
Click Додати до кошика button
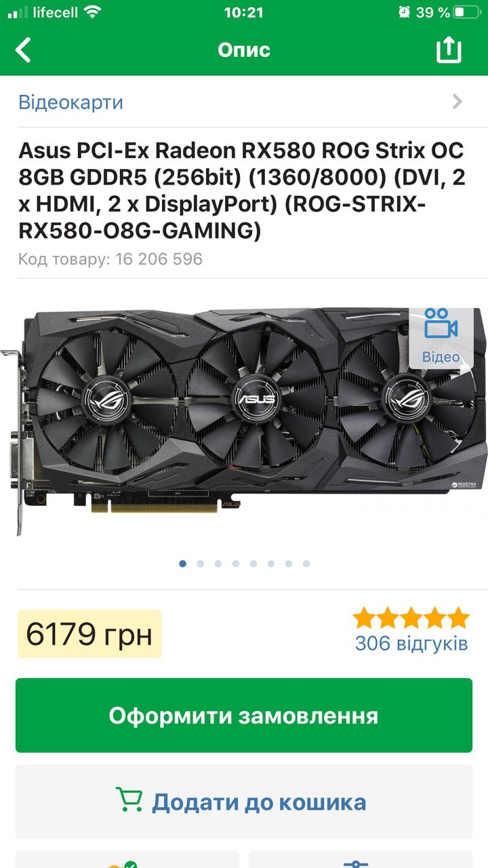[x=244, y=802]
